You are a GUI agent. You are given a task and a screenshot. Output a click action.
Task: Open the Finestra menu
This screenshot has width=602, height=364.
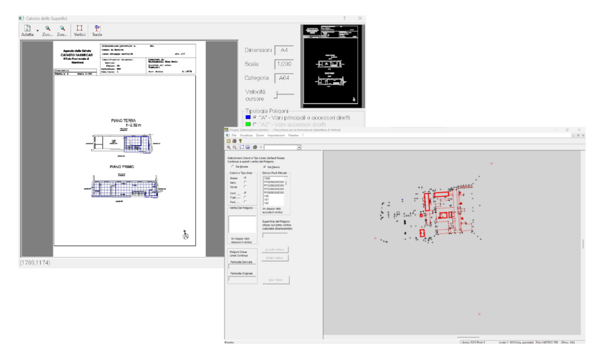coord(293,136)
